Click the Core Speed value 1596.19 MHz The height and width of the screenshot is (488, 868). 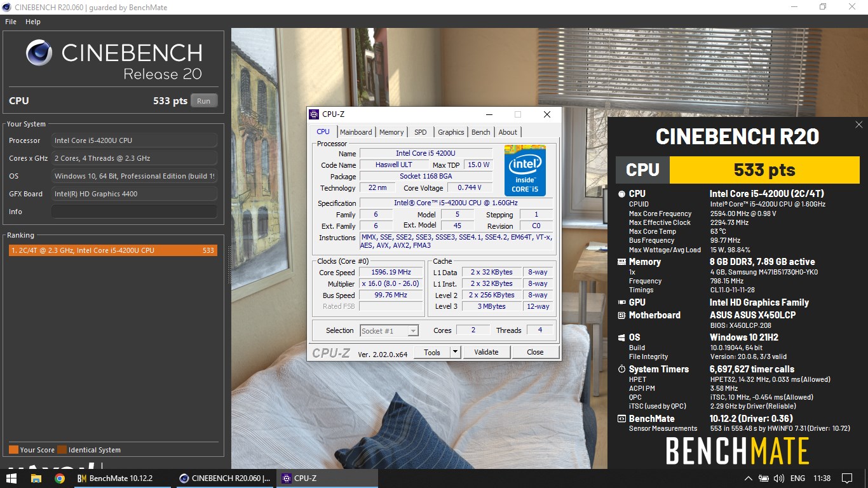[x=391, y=273]
